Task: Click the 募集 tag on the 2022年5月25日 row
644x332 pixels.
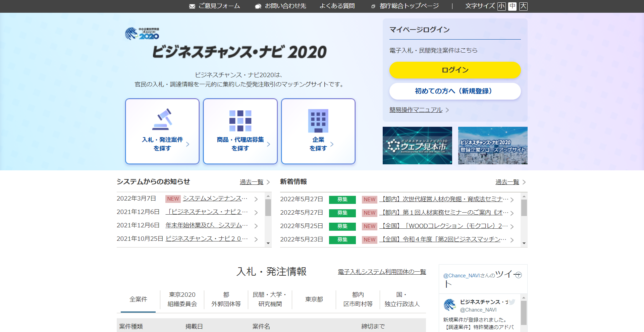Action: (342, 226)
